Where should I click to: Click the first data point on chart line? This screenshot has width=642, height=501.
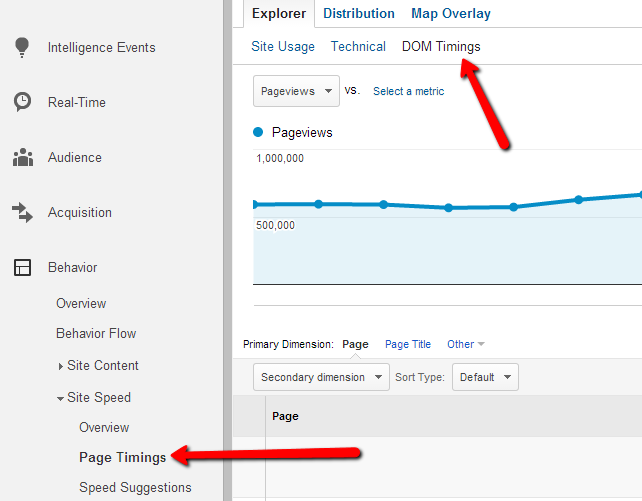(x=255, y=204)
